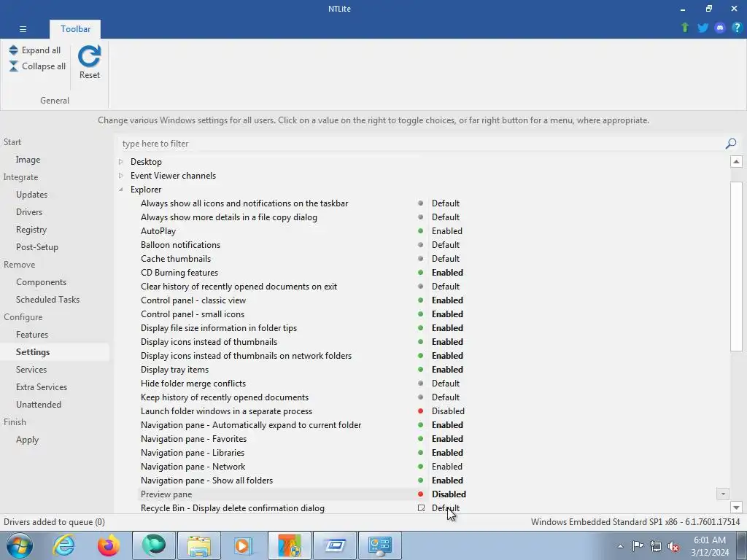Screen dimensions: 747x560
Task: Toggle AutoPlay Enabled value
Action: (x=447, y=231)
